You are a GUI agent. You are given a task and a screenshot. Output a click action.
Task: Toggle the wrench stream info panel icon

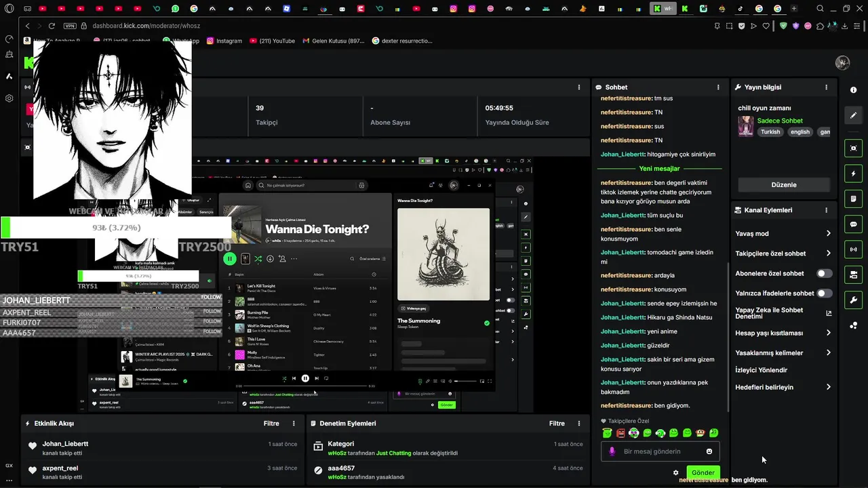[x=853, y=300]
